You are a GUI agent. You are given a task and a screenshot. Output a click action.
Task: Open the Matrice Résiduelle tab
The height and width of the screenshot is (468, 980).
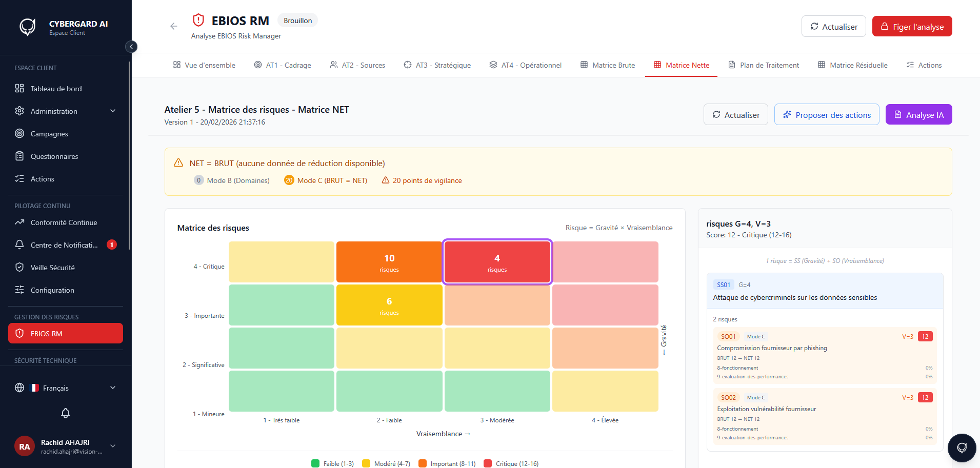tap(853, 65)
